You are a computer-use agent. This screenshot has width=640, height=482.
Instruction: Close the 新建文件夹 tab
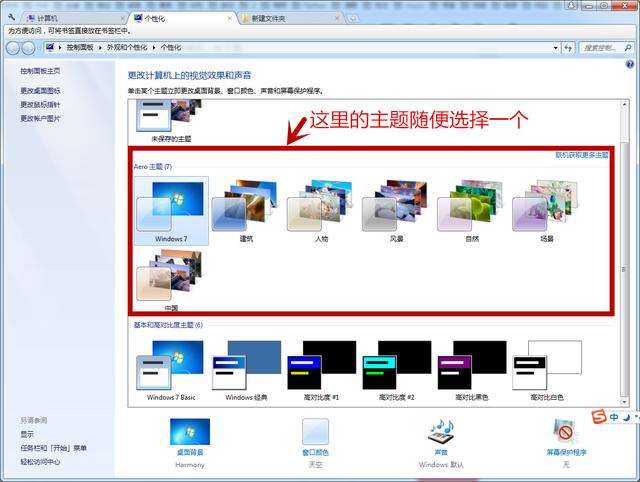[337, 18]
